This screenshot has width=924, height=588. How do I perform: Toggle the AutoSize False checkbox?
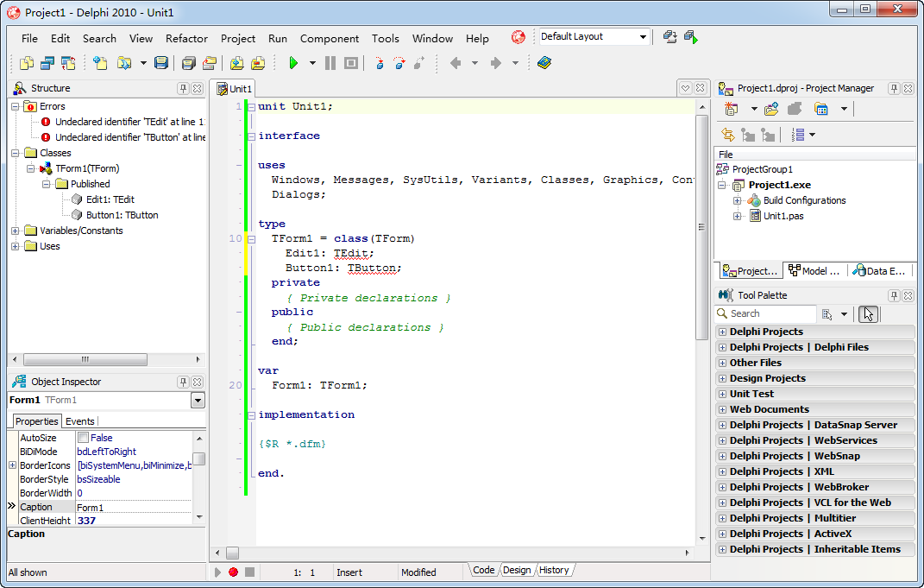click(84, 438)
